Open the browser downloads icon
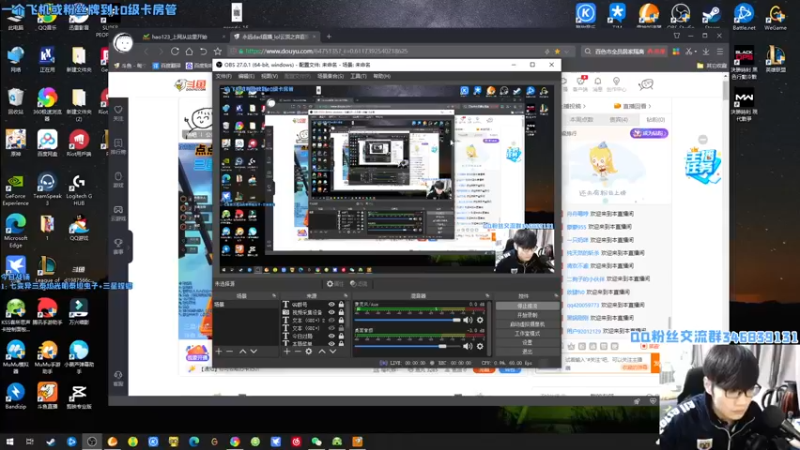 pyautogui.click(x=706, y=51)
